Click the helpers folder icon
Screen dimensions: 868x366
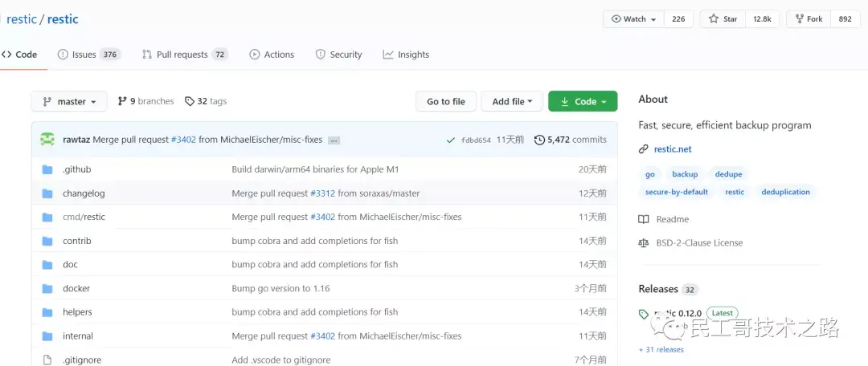(47, 312)
